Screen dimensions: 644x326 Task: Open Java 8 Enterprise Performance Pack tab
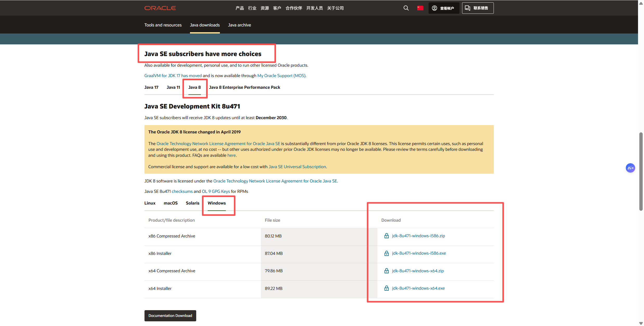[244, 87]
